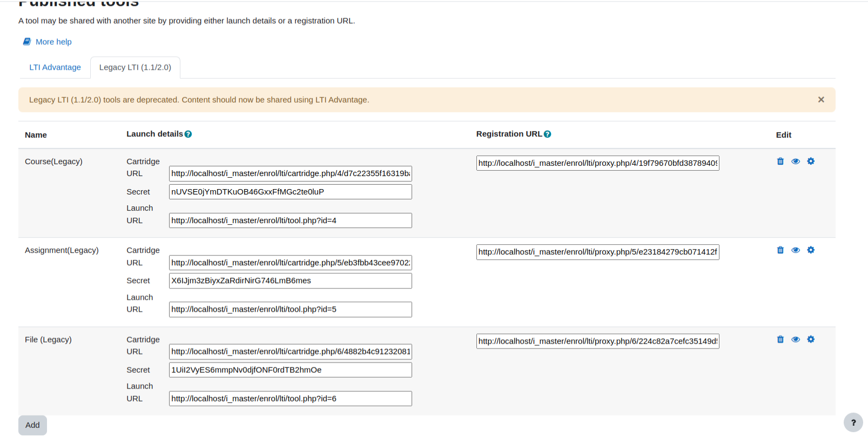The image size is (868, 443).
Task: Switch to the LTI Advantage tab
Action: pyautogui.click(x=55, y=67)
